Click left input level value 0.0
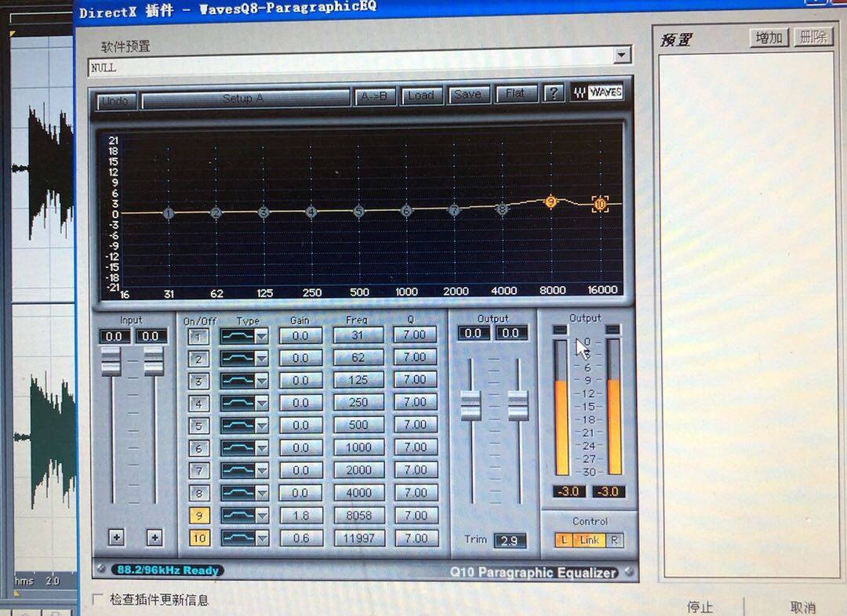The height and width of the screenshot is (616, 847). [114, 336]
